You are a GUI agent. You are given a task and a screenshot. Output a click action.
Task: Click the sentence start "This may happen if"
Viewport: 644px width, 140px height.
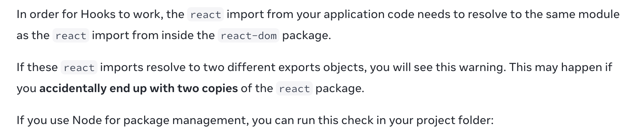[x=561, y=68]
